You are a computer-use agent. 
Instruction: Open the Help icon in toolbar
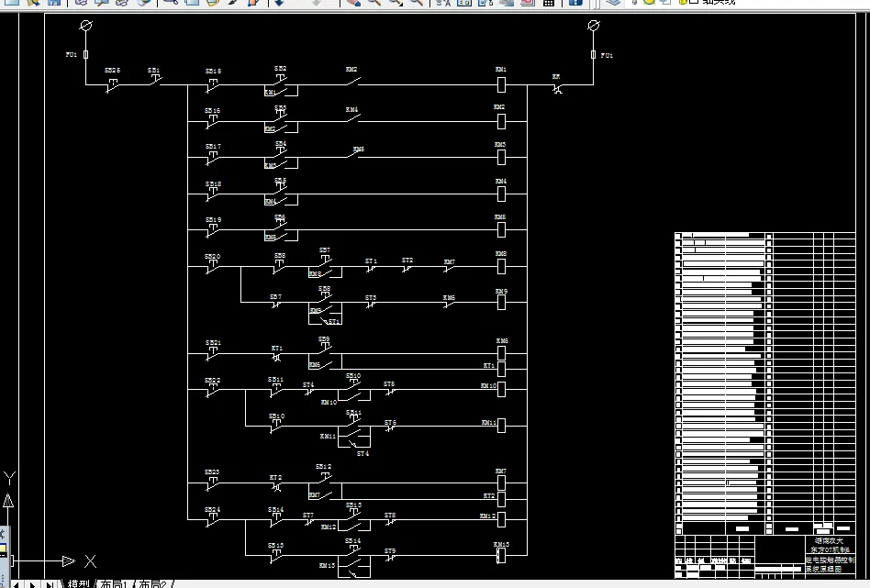576,2
